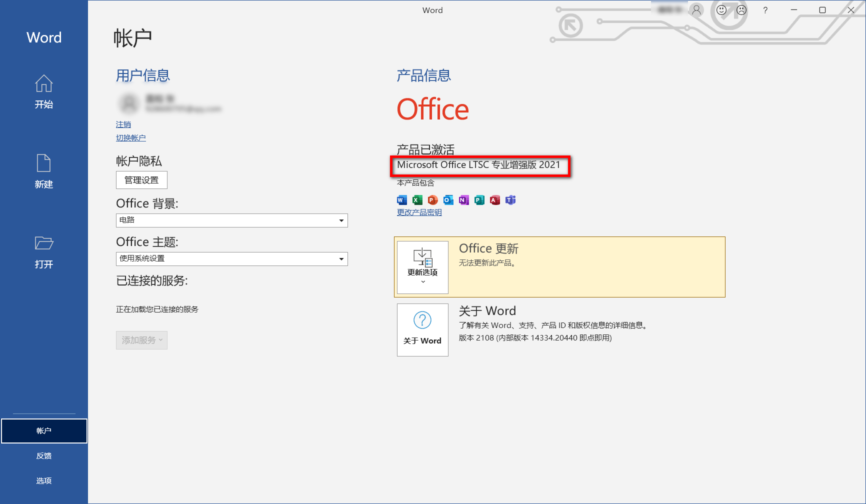Viewport: 866px width, 504px height.
Task: Open the Office 主题 dropdown
Action: click(341, 259)
